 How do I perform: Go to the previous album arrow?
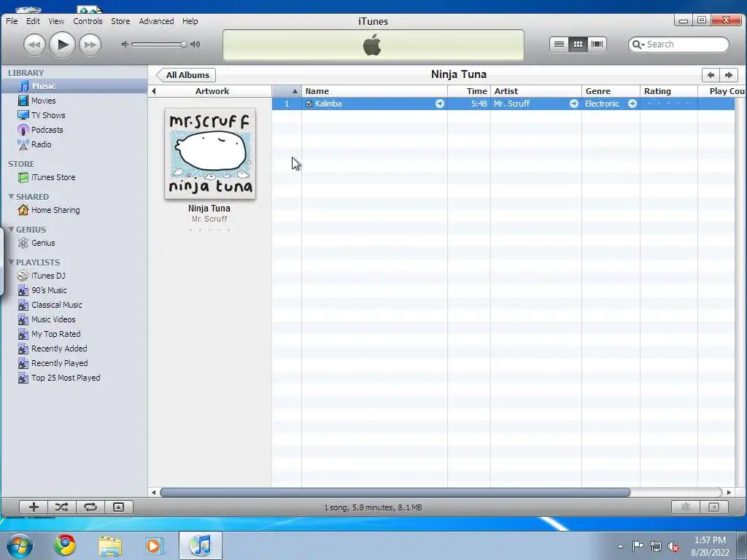[711, 75]
